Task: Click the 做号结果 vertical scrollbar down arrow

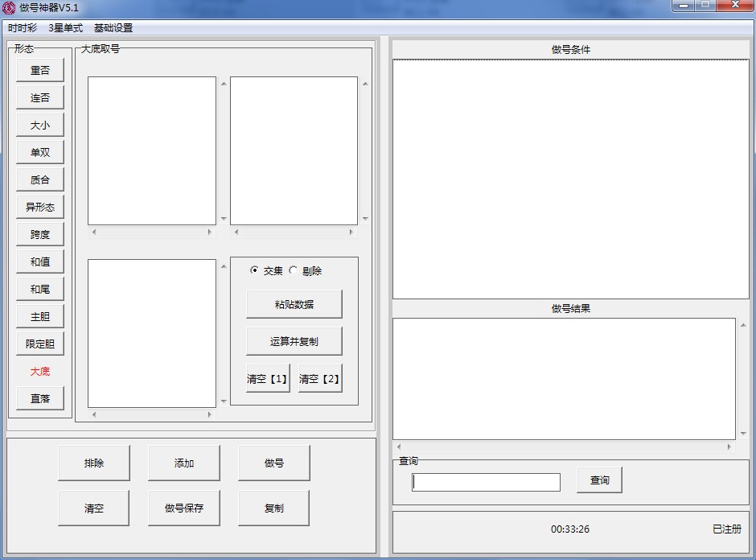Action: pyautogui.click(x=742, y=434)
